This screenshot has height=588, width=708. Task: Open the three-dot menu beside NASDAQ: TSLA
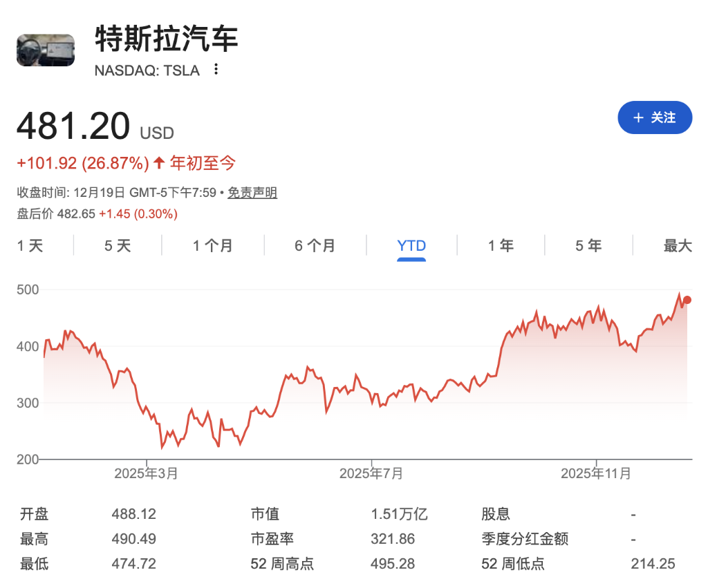click(x=215, y=70)
